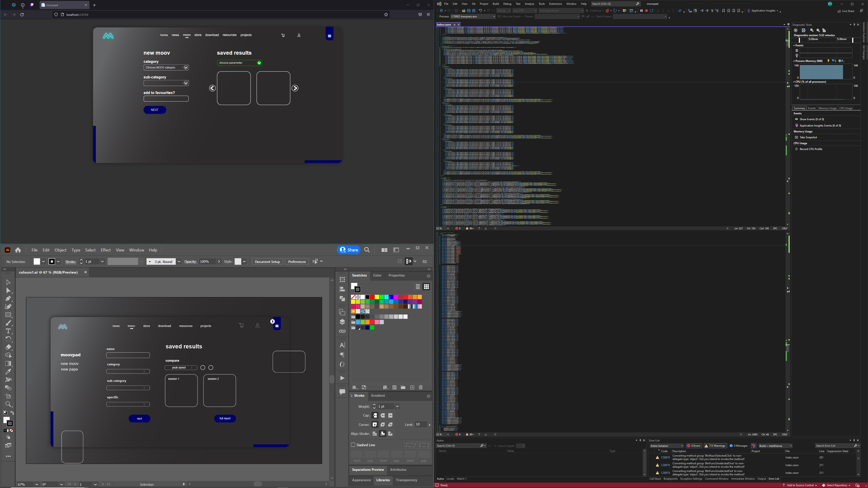868x488 pixels.
Task: Open the Entire Solution scope dropdown
Action: coord(667,446)
